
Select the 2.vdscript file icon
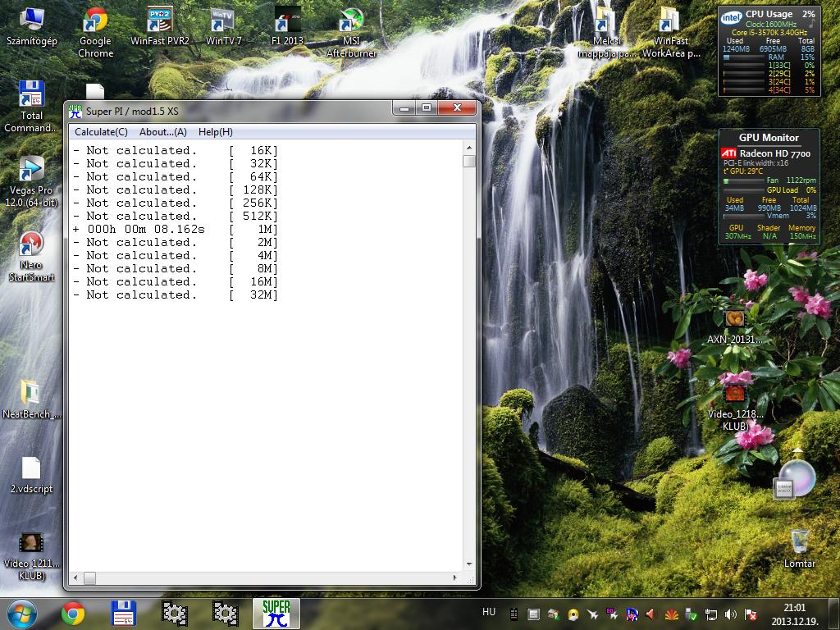click(31, 475)
